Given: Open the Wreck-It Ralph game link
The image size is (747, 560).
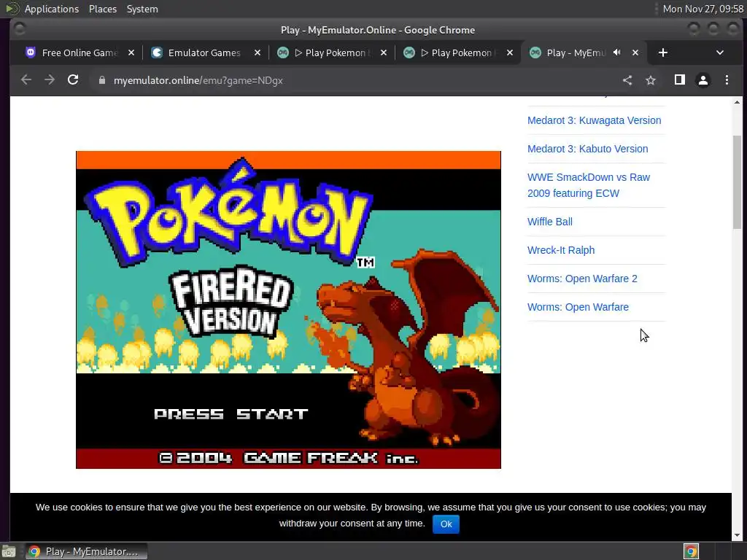Looking at the screenshot, I should point(561,250).
